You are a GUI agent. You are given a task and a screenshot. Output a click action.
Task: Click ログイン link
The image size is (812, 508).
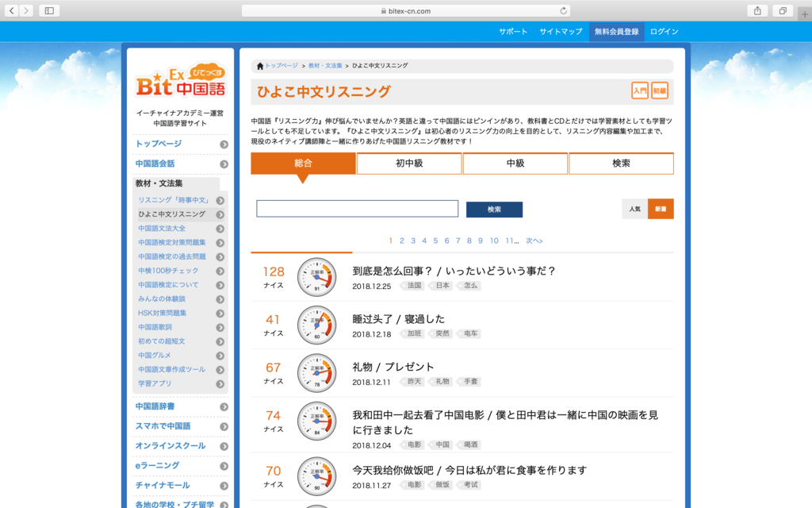coord(664,32)
